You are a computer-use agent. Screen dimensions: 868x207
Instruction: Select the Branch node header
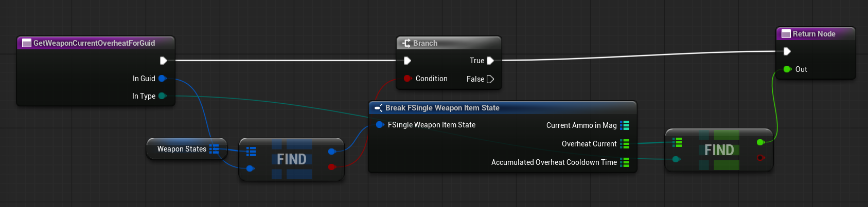[449, 43]
